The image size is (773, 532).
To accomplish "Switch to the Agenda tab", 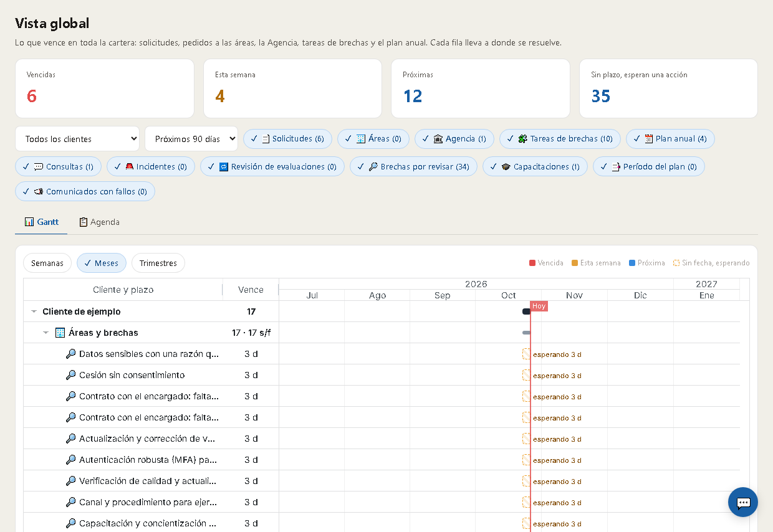I will click(x=99, y=222).
